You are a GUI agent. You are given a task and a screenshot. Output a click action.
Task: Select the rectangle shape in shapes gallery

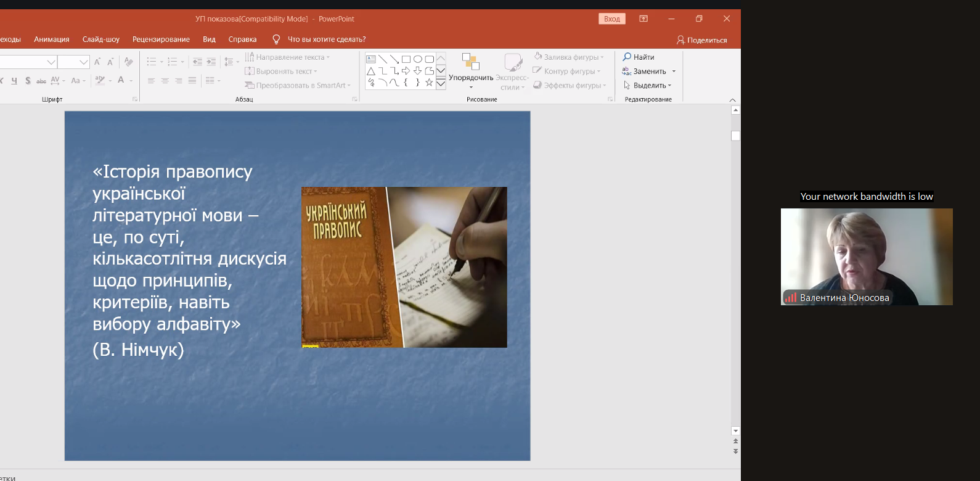406,59
